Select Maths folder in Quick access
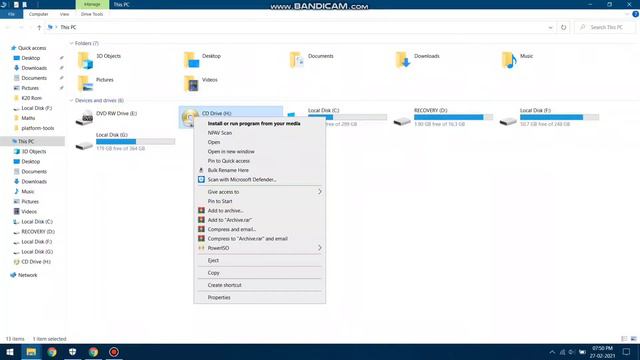Image resolution: width=640 pixels, height=360 pixels. pos(28,118)
